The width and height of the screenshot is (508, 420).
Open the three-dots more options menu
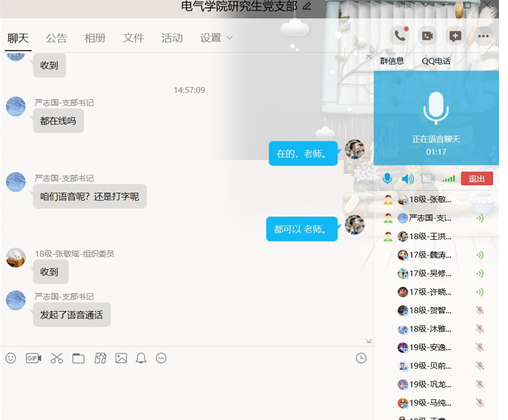pyautogui.click(x=483, y=36)
